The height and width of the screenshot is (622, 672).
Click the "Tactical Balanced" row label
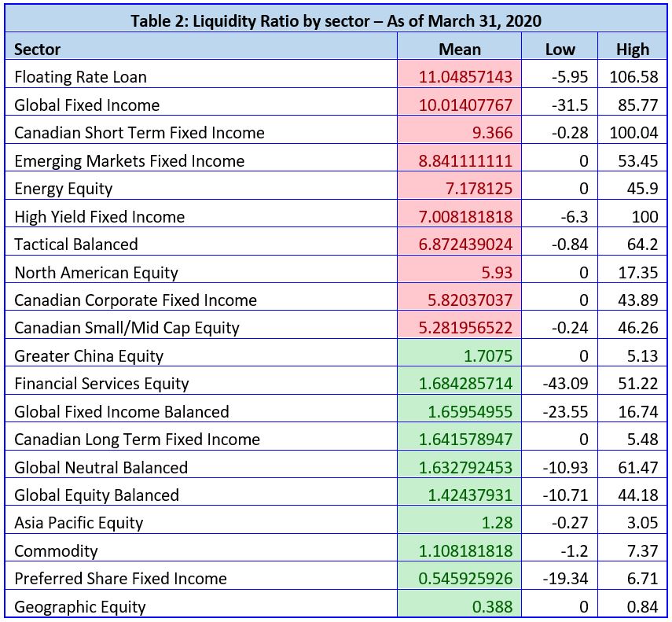tap(76, 245)
